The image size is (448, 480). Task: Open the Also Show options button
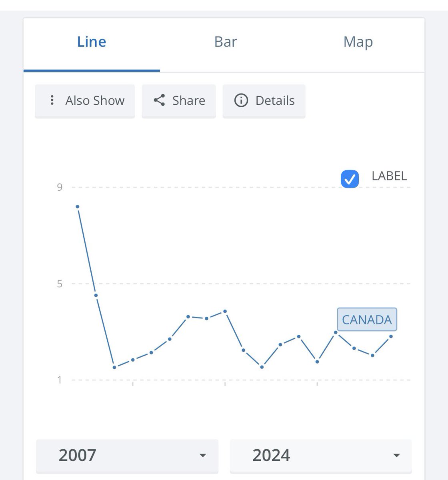85,101
